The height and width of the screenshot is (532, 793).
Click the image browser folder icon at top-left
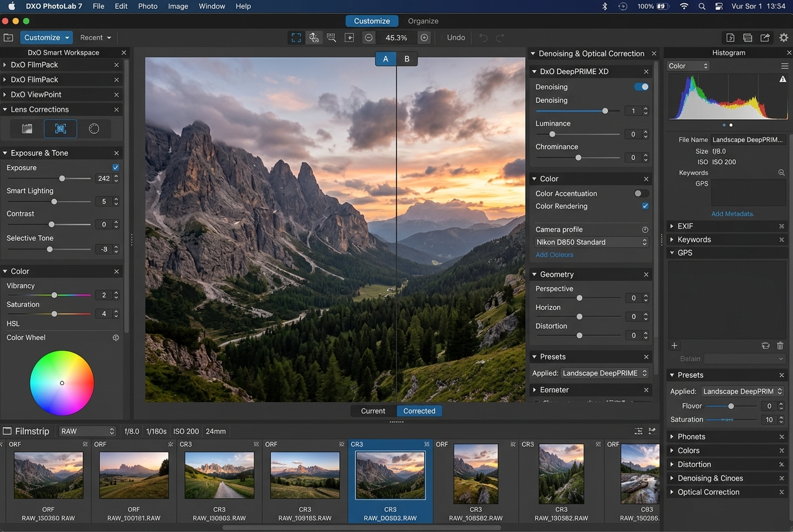click(8, 38)
